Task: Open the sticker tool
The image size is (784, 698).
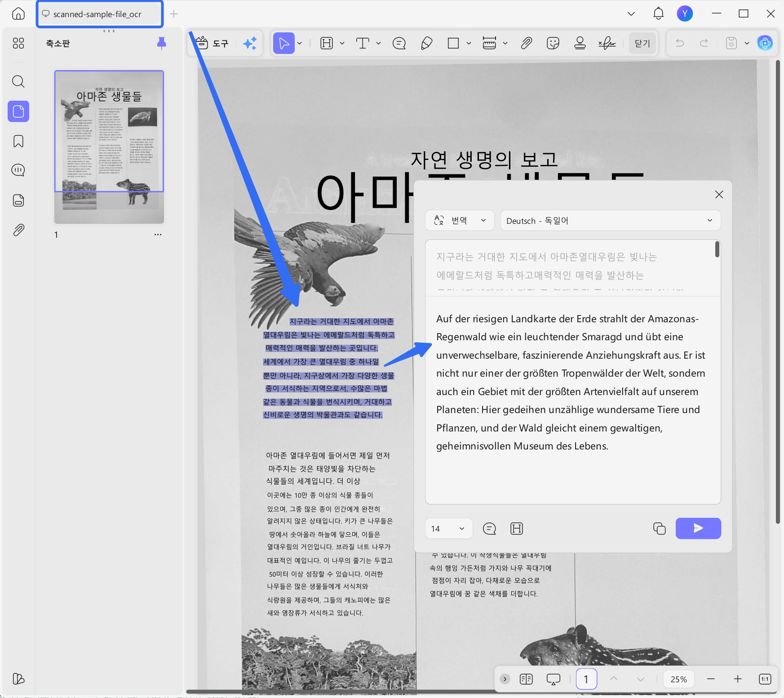Action: coord(553,43)
